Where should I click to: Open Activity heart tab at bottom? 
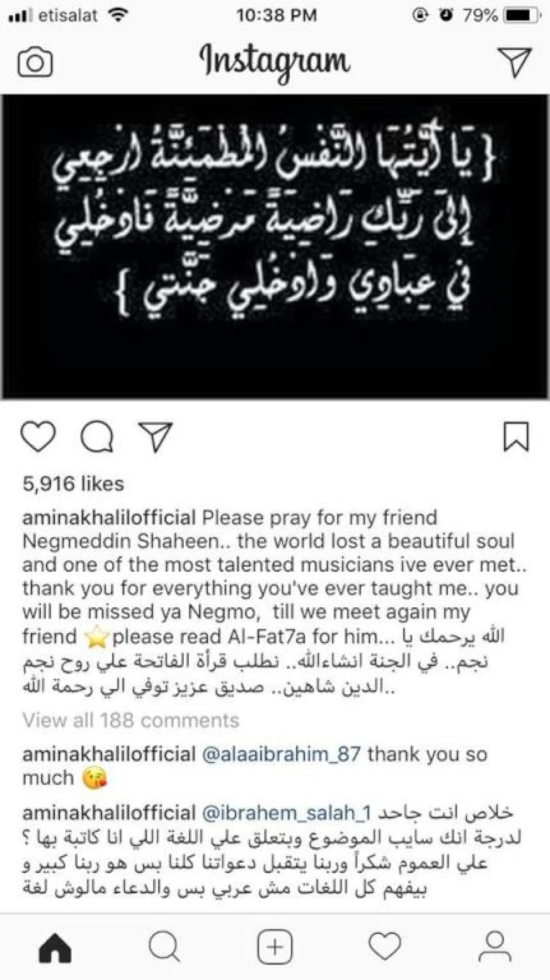click(385, 947)
